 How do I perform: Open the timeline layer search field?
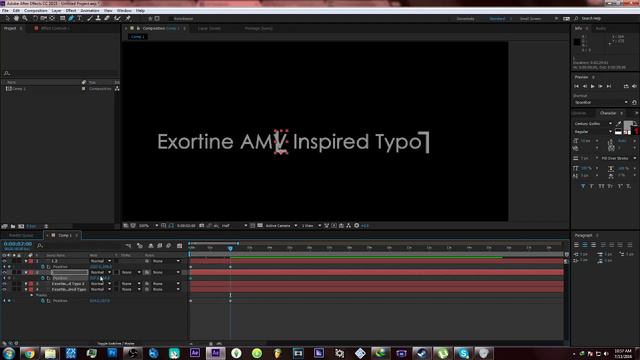[x=40, y=245]
